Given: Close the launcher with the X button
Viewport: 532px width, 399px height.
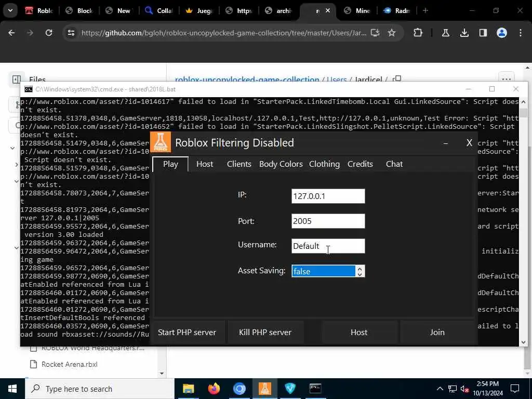Looking at the screenshot, I should pos(469,143).
